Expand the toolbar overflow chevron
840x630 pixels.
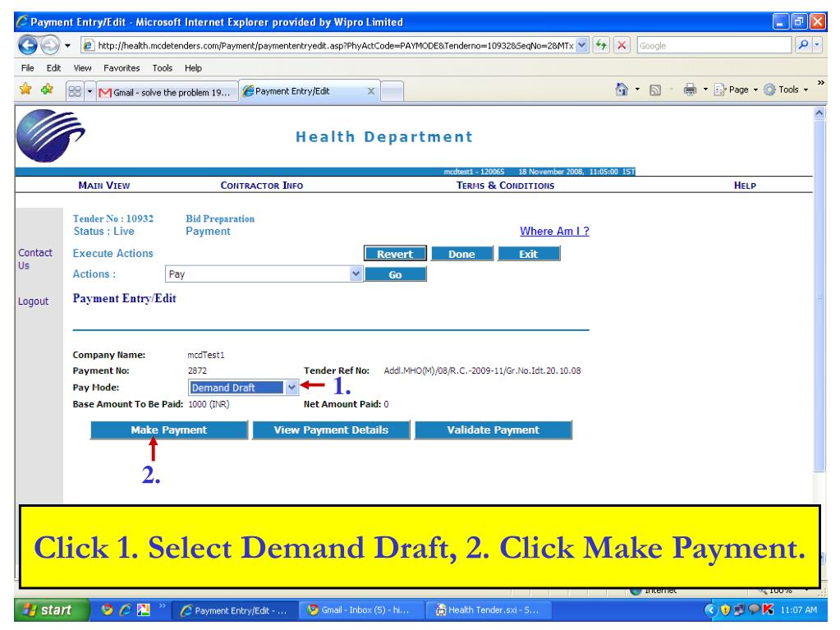click(x=821, y=82)
